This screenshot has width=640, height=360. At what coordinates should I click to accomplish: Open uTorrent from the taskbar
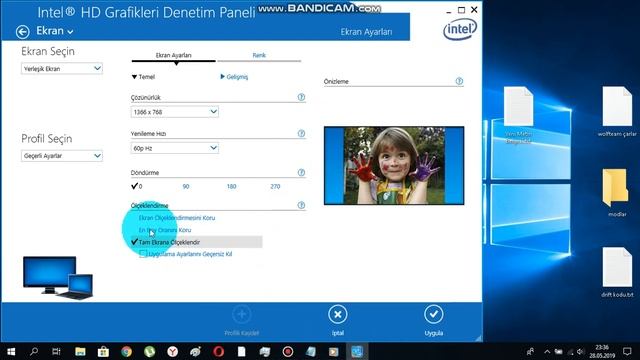(149, 351)
